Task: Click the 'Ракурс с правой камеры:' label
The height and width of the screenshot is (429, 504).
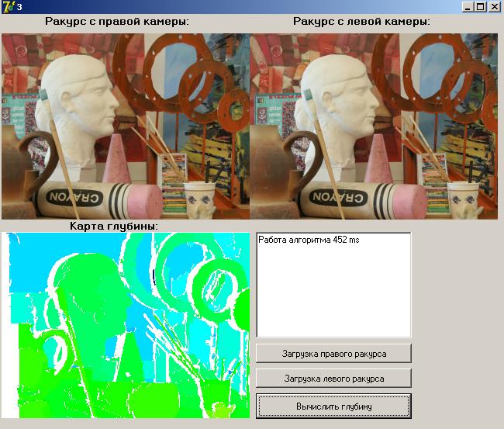Action: coord(117,22)
